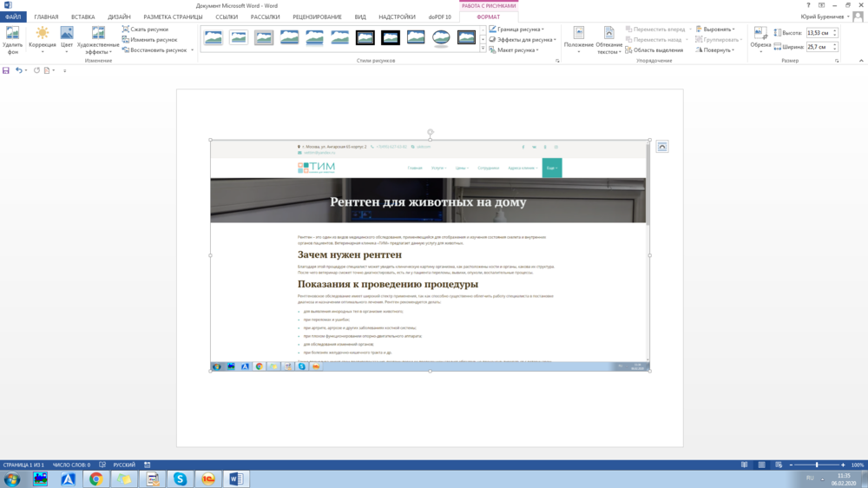Select the ФОРМАТ picture tools tab

pos(488,17)
